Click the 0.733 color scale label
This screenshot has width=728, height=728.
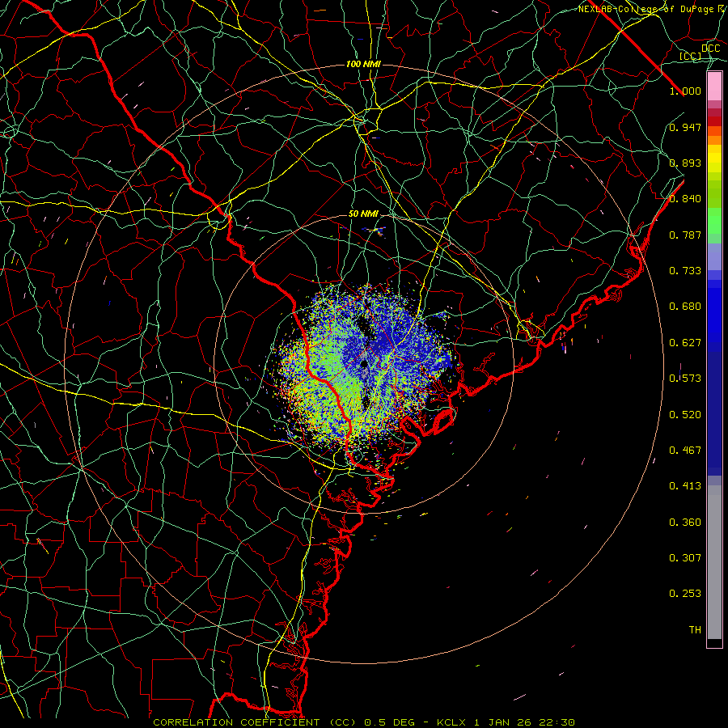(x=685, y=271)
